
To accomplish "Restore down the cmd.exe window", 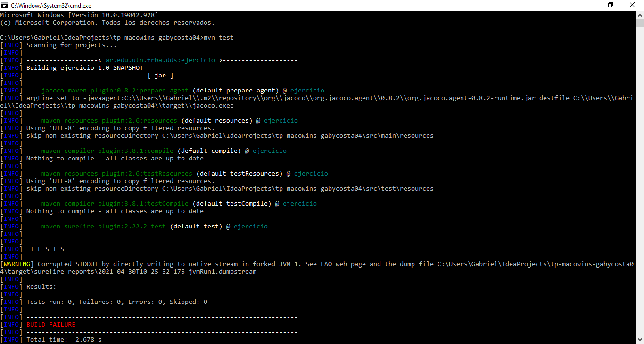I will [x=611, y=5].
